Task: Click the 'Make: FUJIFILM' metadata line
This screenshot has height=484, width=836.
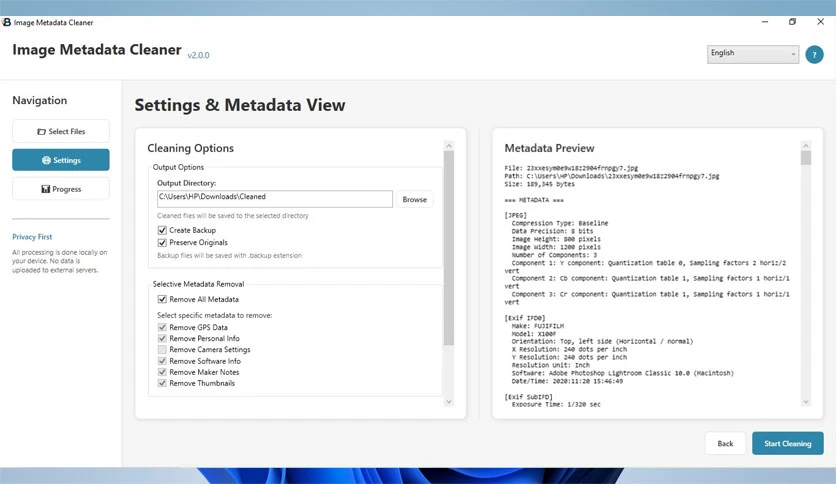Action: (x=537, y=326)
